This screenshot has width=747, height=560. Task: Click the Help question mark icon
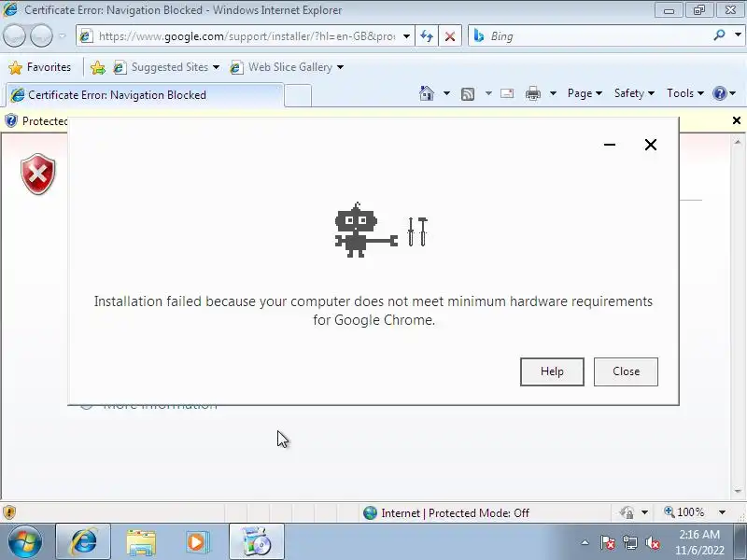coord(719,93)
